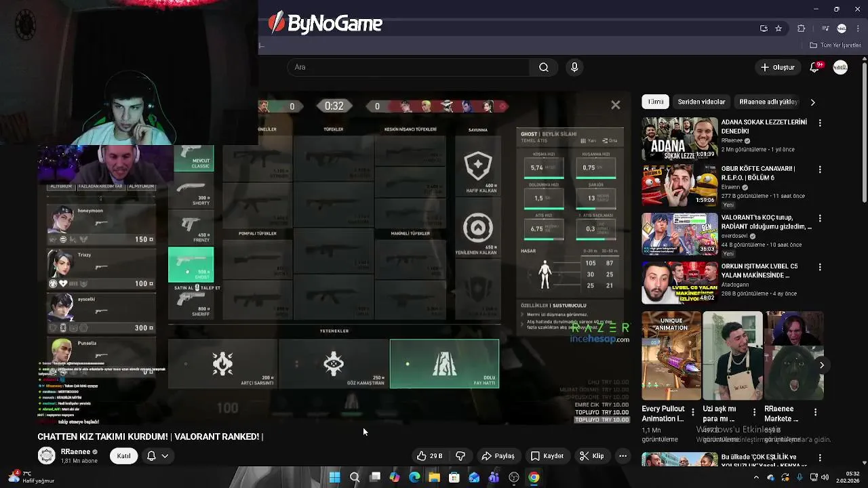Open Tüm Yer İşaretleri bookmarks folder

tap(835, 45)
